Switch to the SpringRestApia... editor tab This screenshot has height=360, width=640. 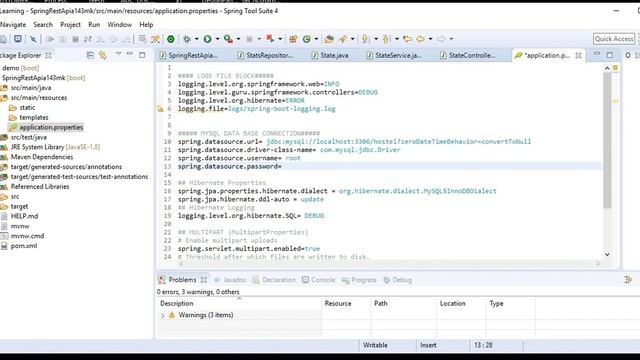pos(189,55)
